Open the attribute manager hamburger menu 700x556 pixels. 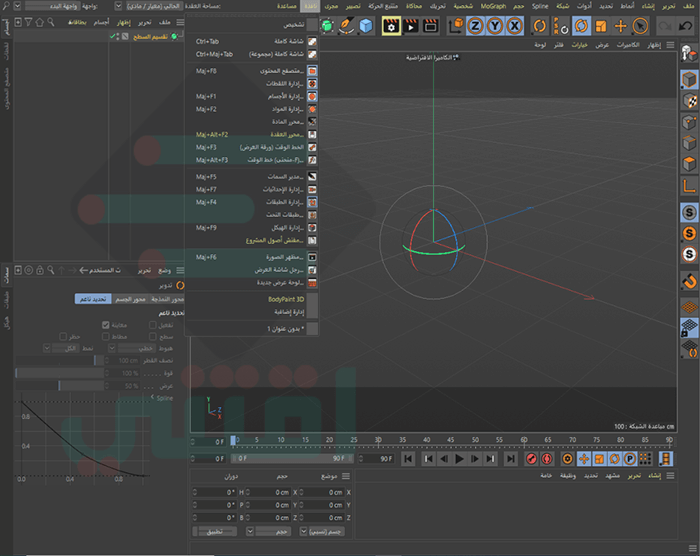[x=180, y=271]
